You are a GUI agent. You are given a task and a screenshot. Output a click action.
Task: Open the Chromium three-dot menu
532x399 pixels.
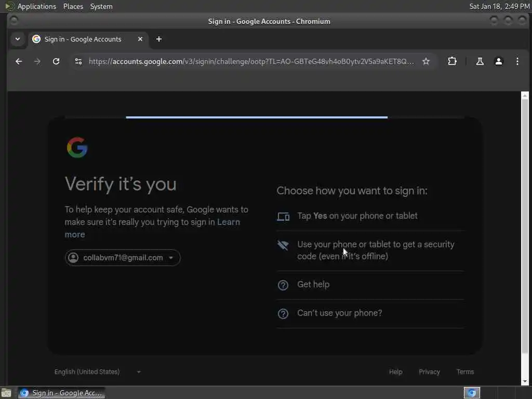point(517,61)
